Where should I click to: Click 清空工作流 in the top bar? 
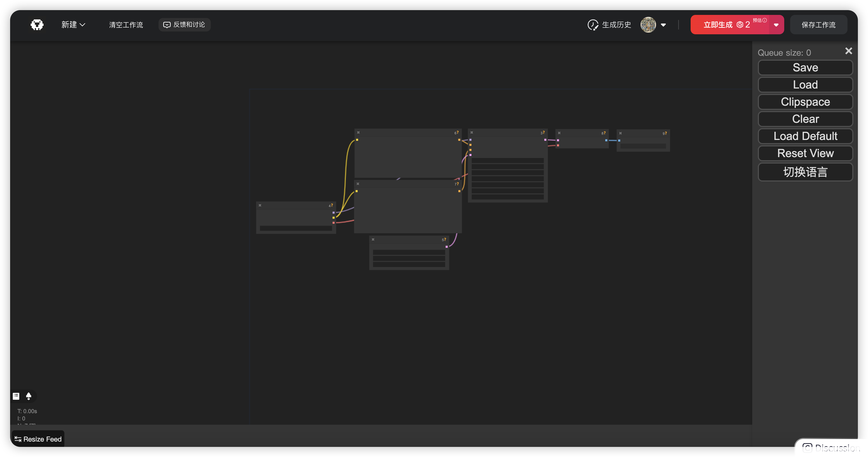[x=126, y=25]
